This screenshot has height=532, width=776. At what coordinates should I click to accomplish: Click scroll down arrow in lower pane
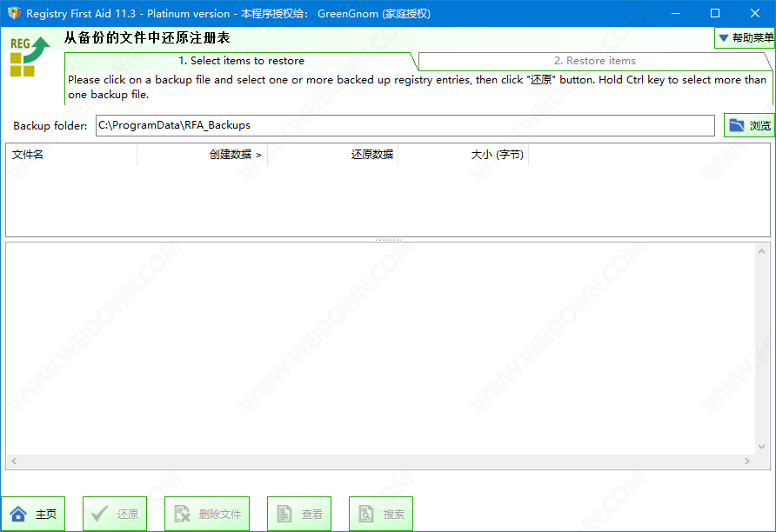tap(762, 447)
